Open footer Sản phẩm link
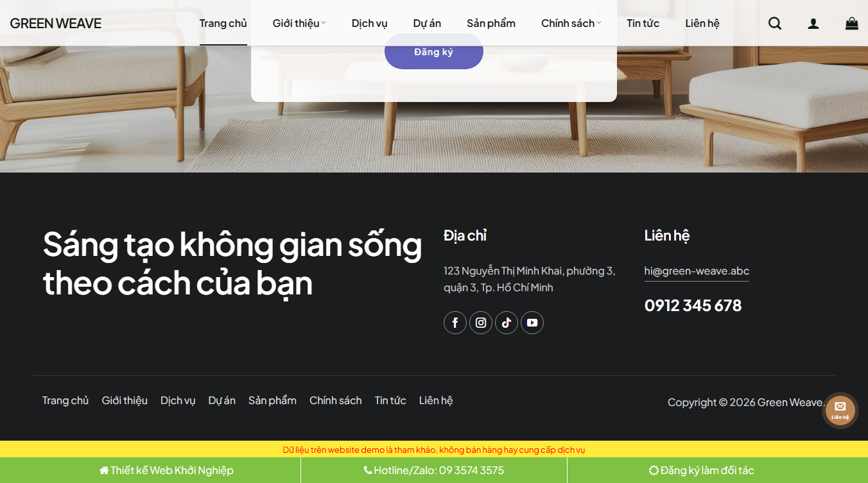The image size is (868, 483). click(272, 400)
